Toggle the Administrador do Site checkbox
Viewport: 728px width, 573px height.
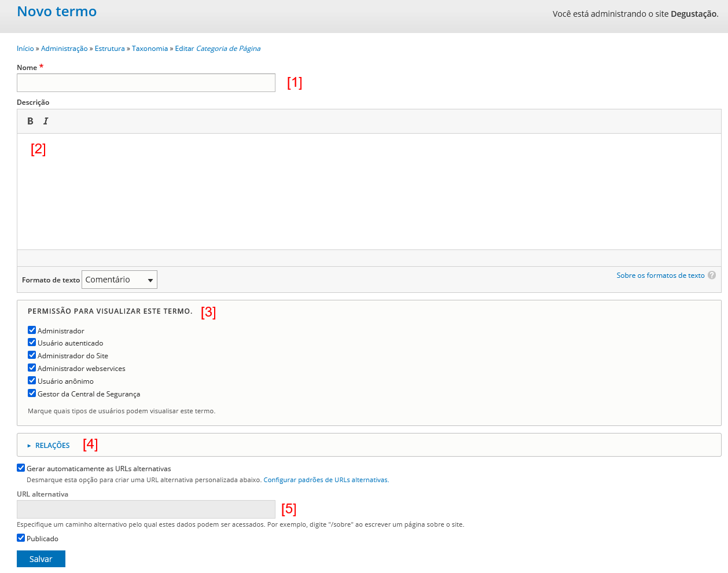click(32, 355)
